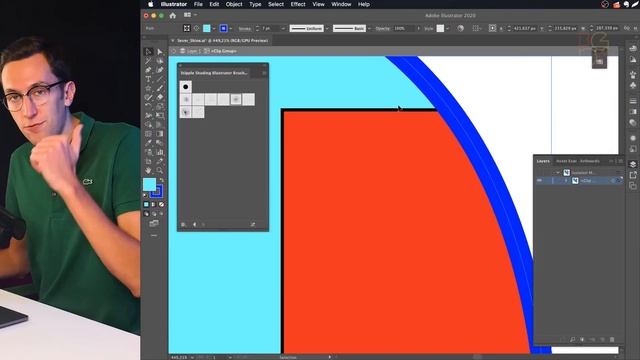Open the Asset Export panel dock icon
This screenshot has width=640, height=360.
pos(633,175)
